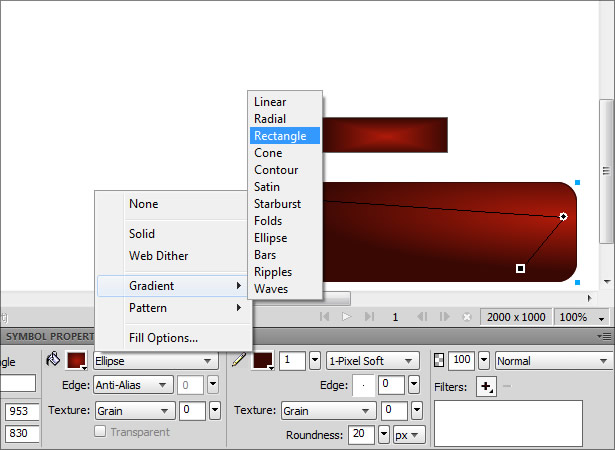Click the opacity checkerboard icon
This screenshot has height=450, width=615.
pos(439,360)
